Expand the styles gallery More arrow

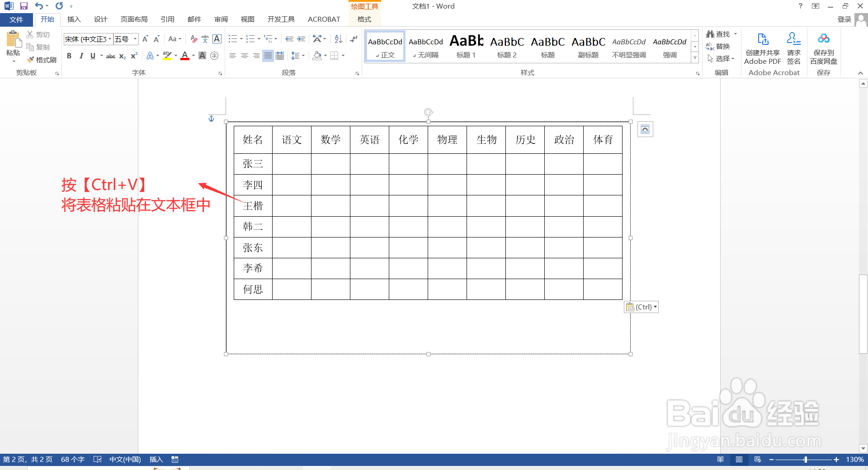point(695,58)
